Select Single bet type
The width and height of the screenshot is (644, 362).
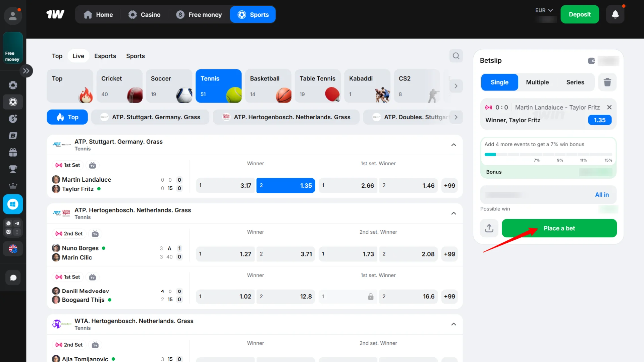point(499,82)
